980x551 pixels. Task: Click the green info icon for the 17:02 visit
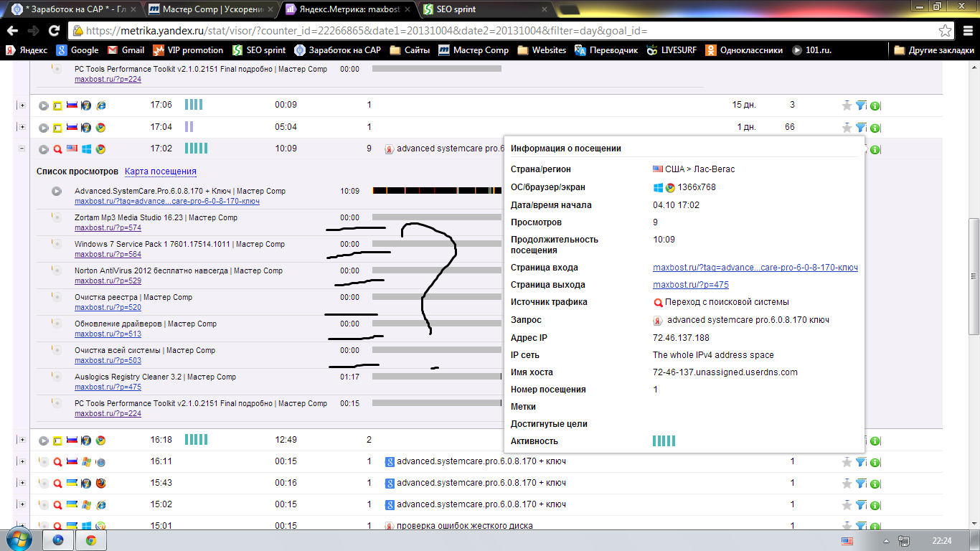(x=875, y=149)
